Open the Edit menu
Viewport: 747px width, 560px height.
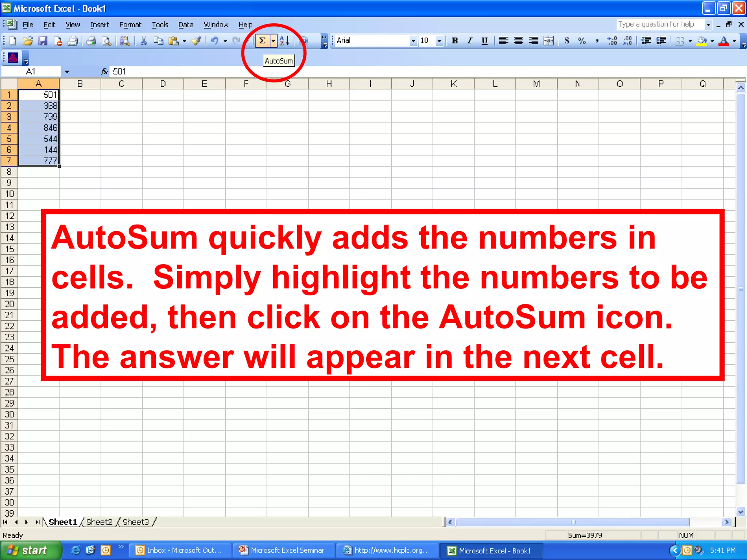click(x=49, y=25)
